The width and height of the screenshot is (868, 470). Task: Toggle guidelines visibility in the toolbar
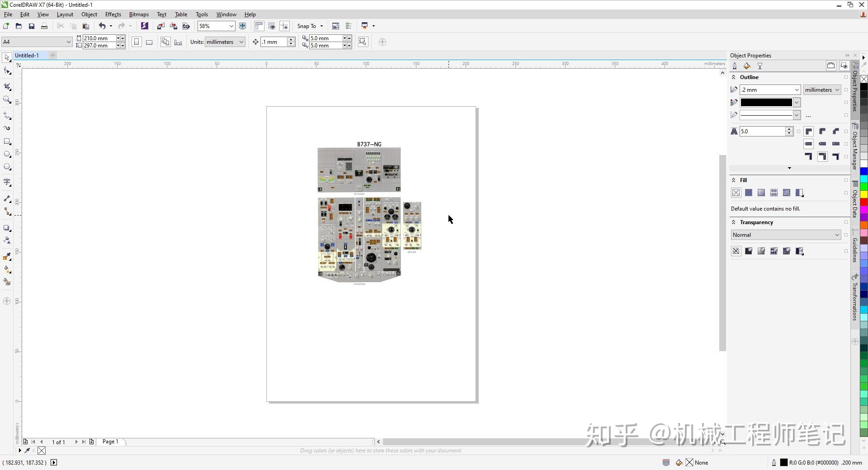pos(284,26)
